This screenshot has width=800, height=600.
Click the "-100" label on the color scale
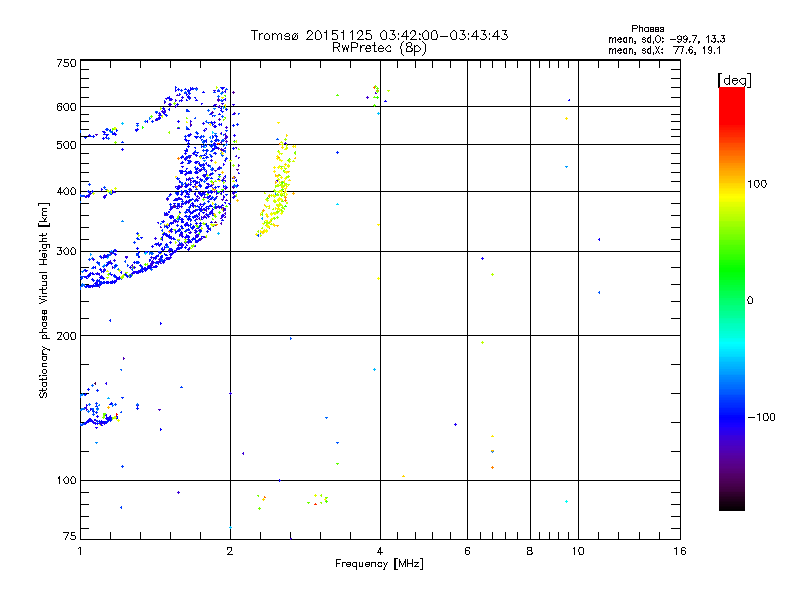(x=762, y=417)
